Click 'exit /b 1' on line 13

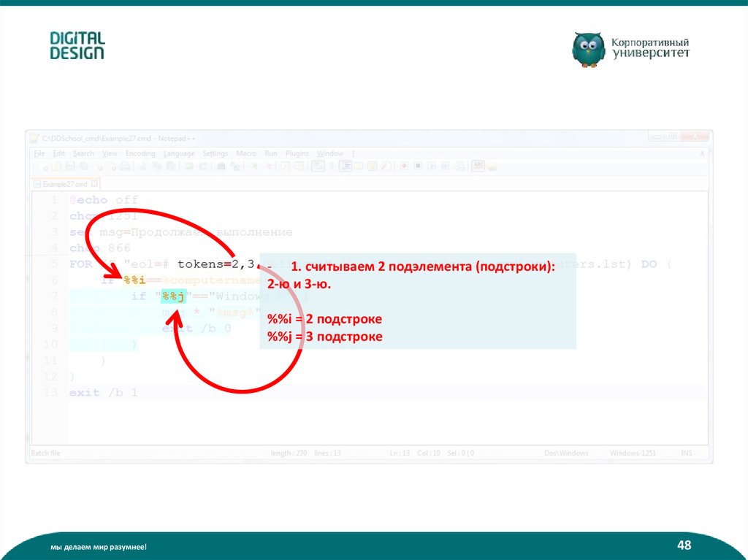coord(104,393)
